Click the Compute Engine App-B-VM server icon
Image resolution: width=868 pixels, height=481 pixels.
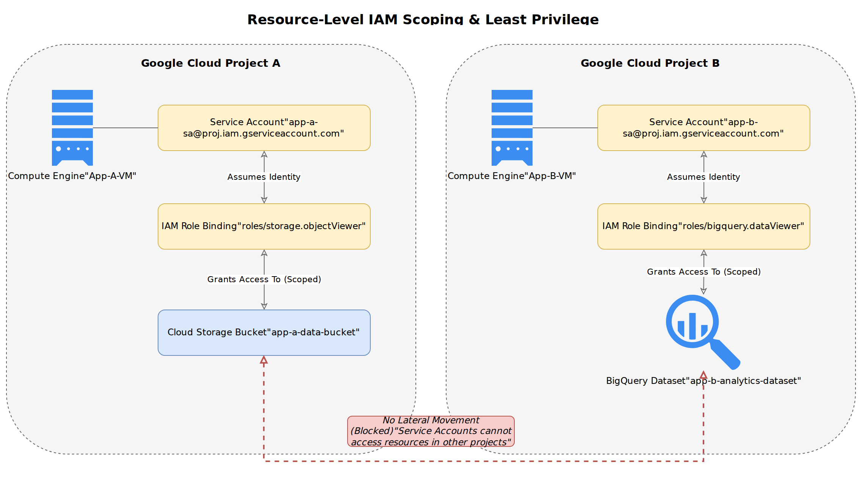(512, 128)
